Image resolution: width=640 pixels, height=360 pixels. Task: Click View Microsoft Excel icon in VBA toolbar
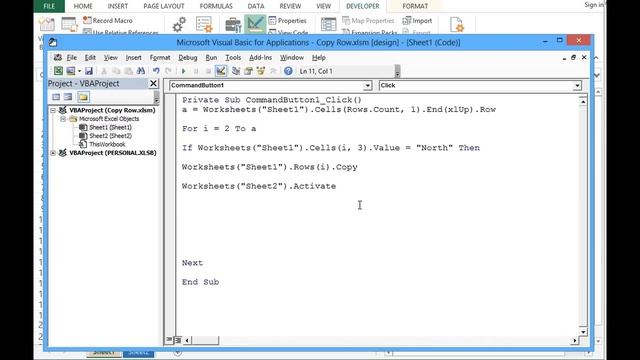58,71
